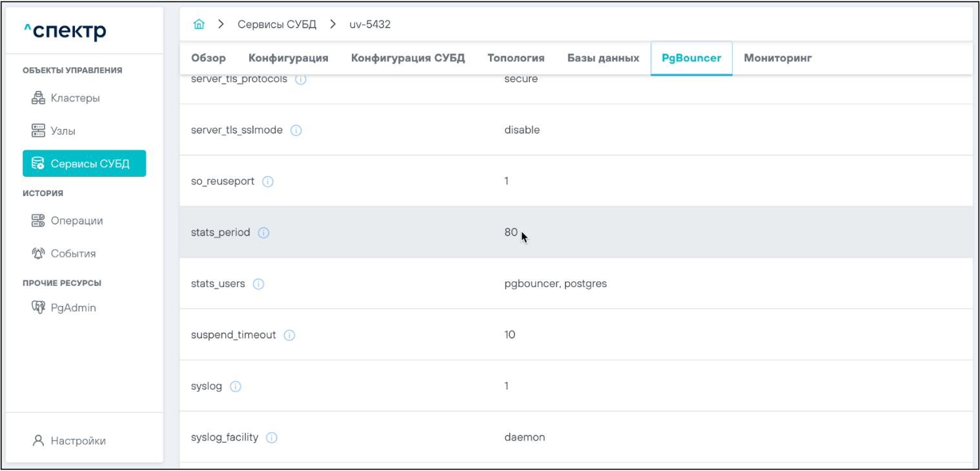Open info icon for stats_period
Screen dimensions: 980x471
tap(263, 233)
